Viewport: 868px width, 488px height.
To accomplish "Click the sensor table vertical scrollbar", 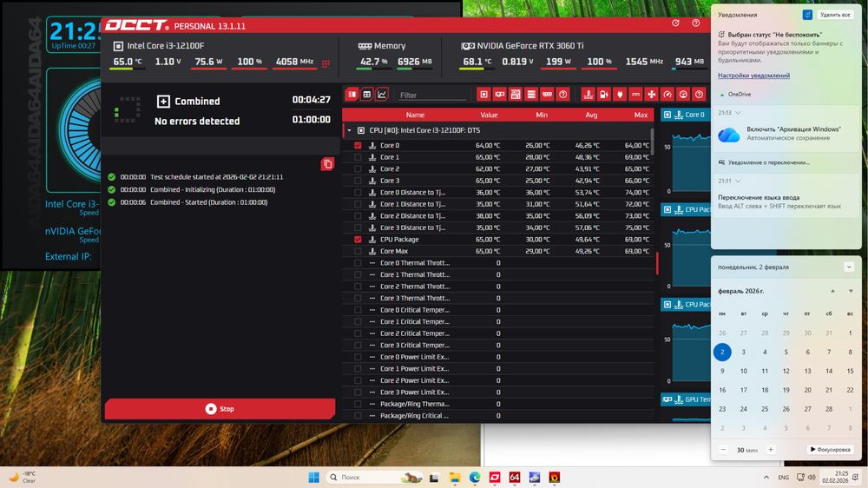I will 652,142.
